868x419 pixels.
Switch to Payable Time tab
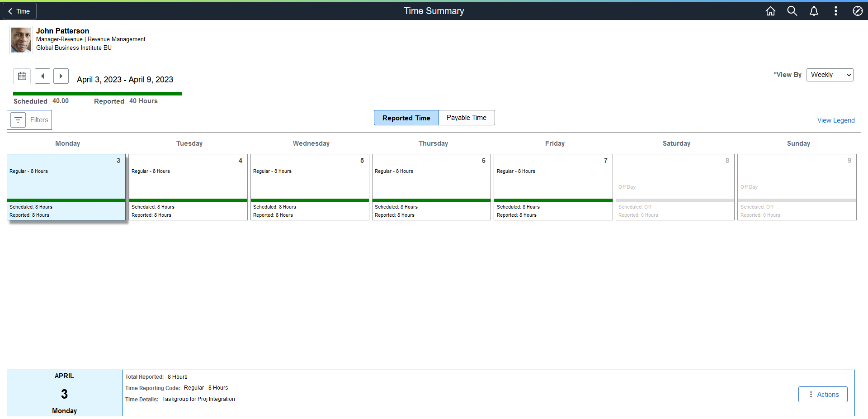point(467,118)
